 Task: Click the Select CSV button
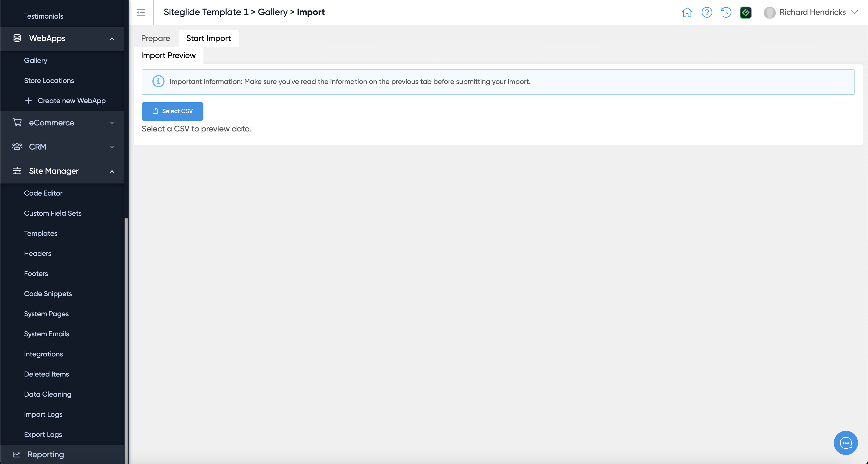(x=172, y=111)
